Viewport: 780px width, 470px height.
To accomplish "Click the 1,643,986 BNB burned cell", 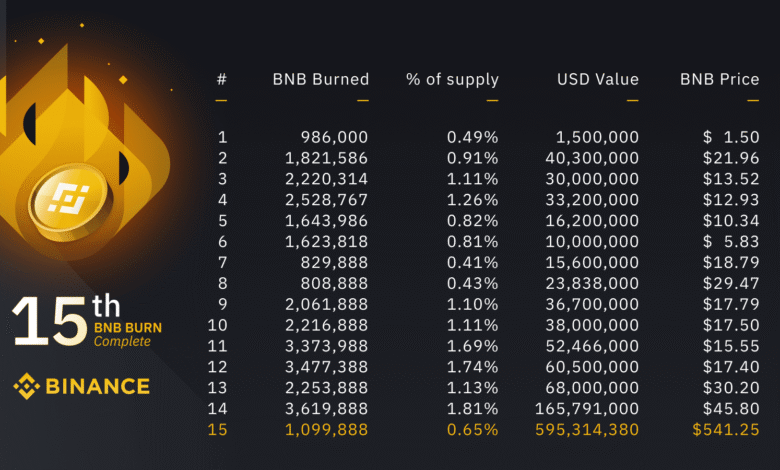I will [x=326, y=220].
